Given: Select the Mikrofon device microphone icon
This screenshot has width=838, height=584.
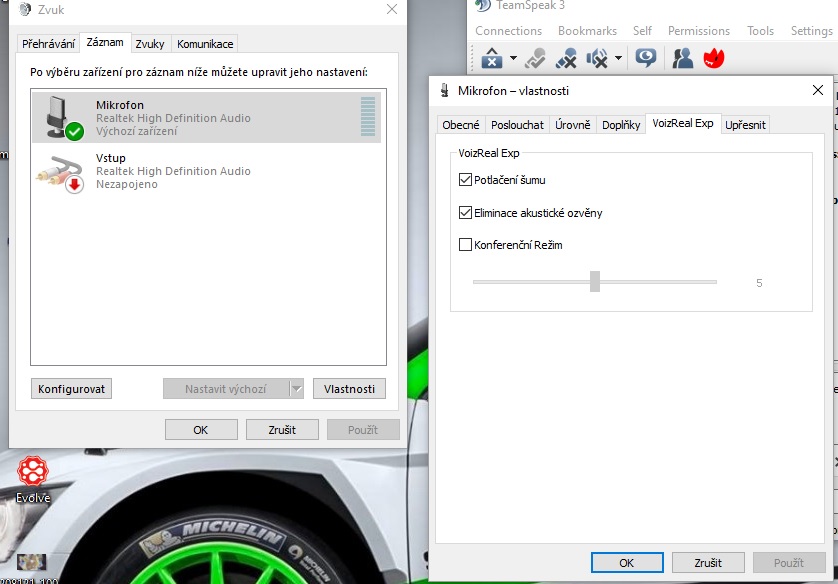Looking at the screenshot, I should tap(64, 118).
